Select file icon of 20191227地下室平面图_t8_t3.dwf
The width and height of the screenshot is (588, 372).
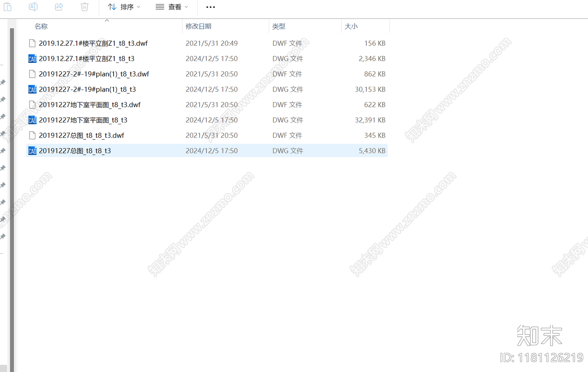click(x=32, y=105)
